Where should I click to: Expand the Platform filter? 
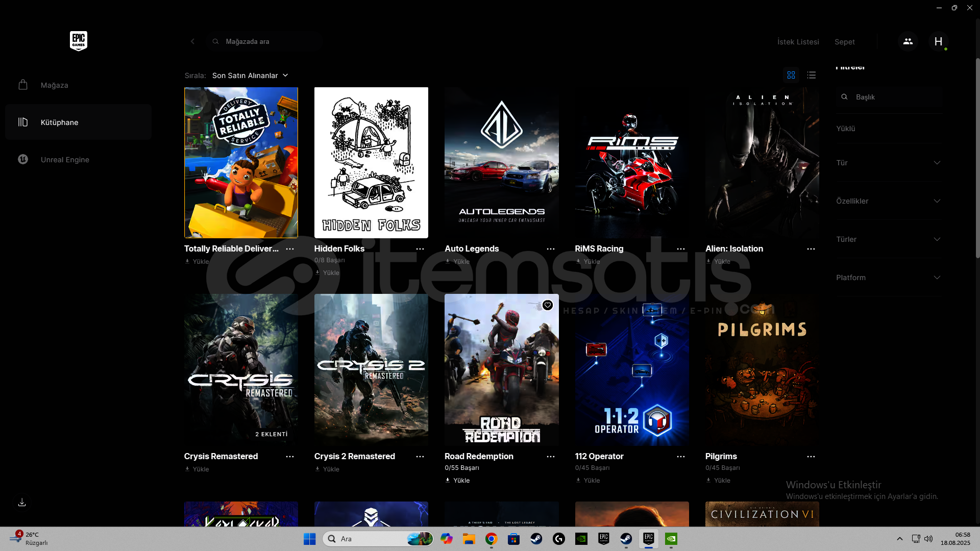click(889, 278)
